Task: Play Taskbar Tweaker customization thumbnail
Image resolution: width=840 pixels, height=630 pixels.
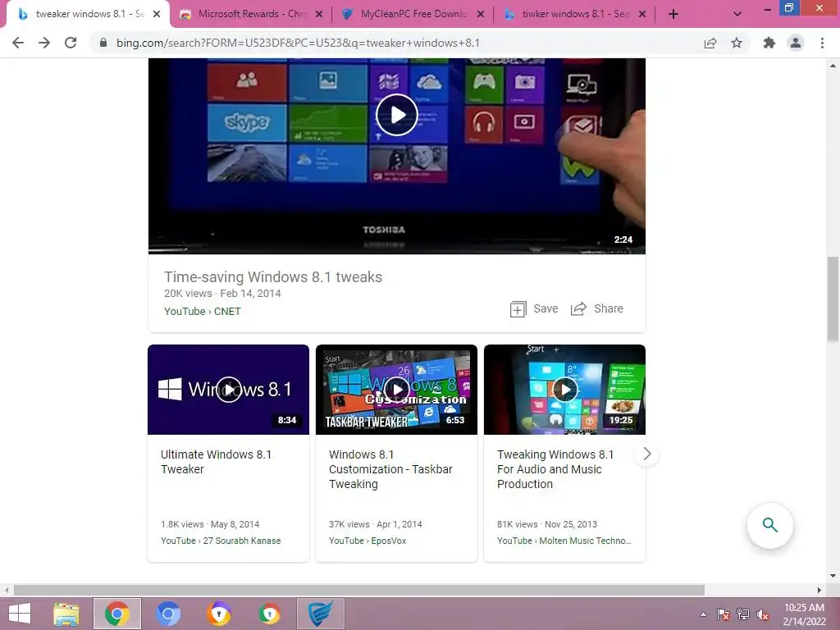Action: [396, 390]
